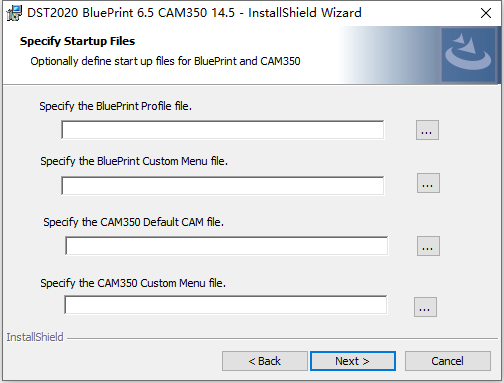Image resolution: width=504 pixels, height=383 pixels.
Task: Continue the setup with Next
Action: pos(353,361)
